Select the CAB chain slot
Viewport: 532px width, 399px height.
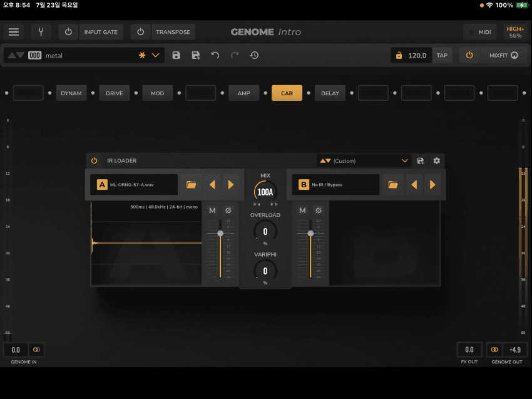pyautogui.click(x=287, y=93)
